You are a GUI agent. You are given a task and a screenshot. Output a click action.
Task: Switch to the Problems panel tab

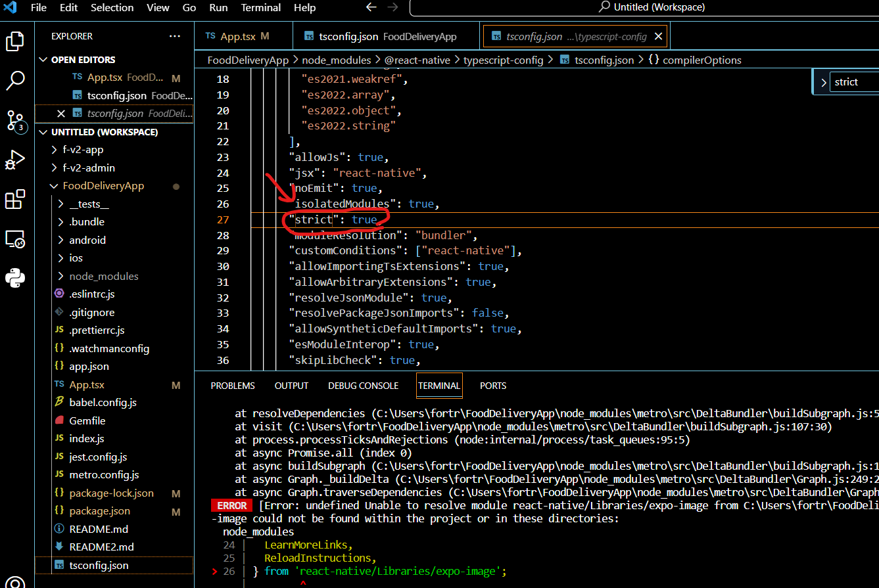233,386
